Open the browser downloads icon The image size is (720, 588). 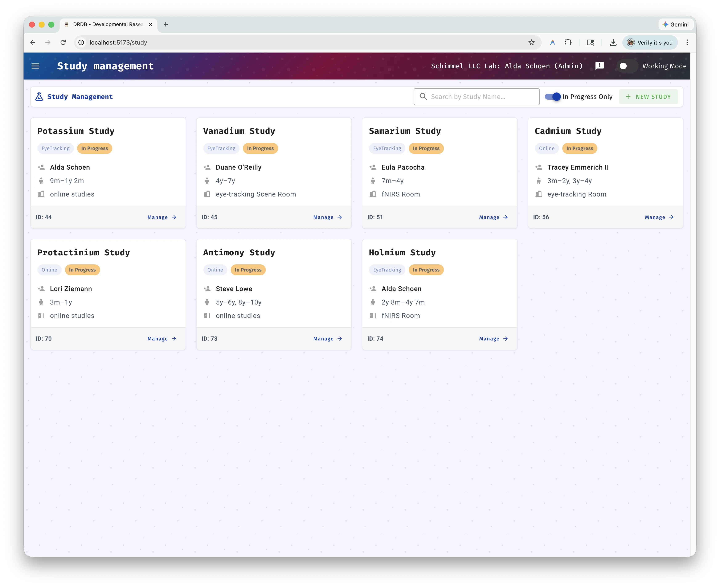pyautogui.click(x=613, y=42)
